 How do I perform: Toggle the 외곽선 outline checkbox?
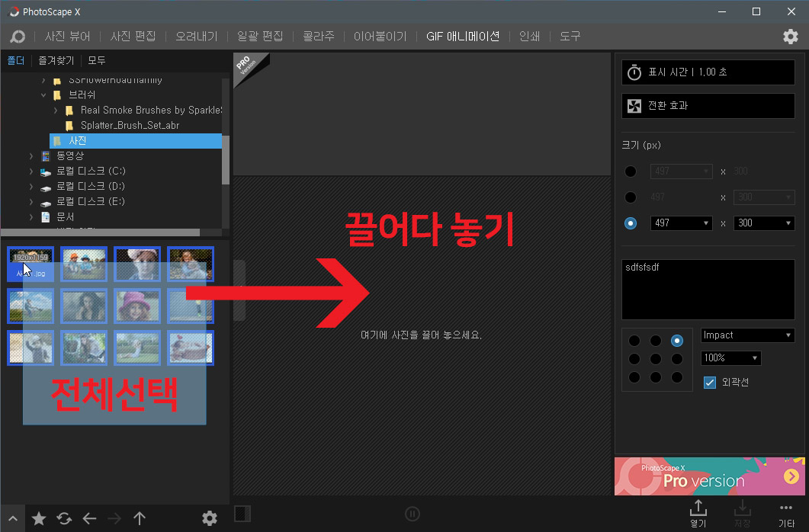pos(710,382)
